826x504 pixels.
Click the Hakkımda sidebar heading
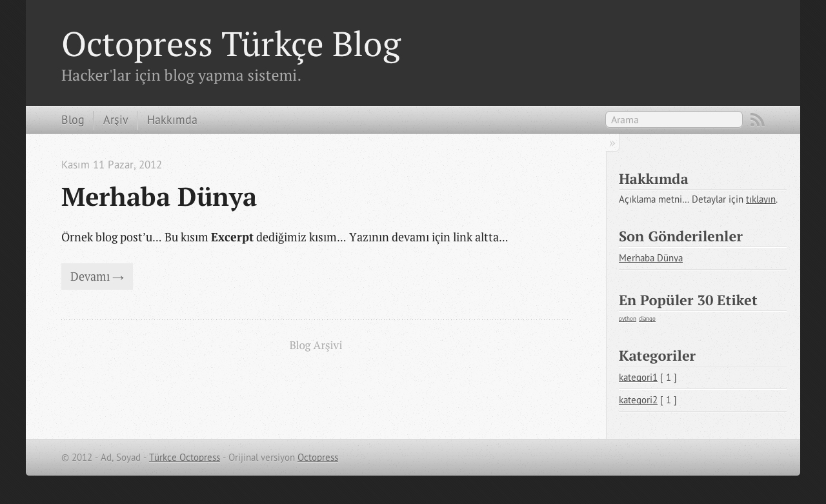point(654,179)
